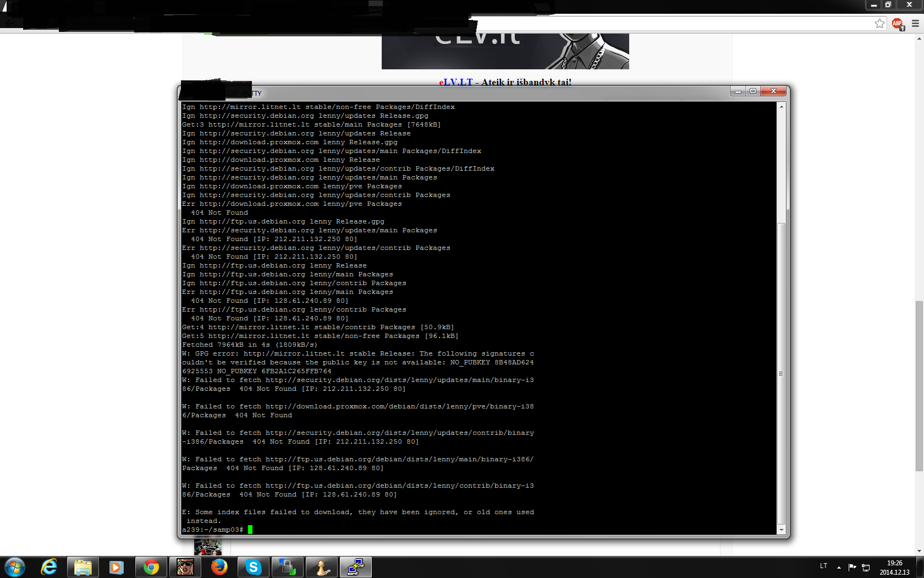Open the eLV.LT link

tap(456, 82)
